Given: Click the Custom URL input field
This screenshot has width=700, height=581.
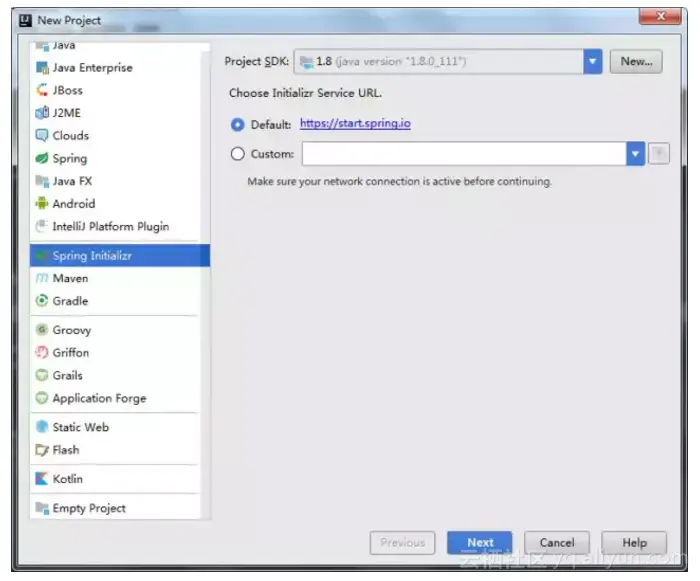Looking at the screenshot, I should tap(464, 154).
